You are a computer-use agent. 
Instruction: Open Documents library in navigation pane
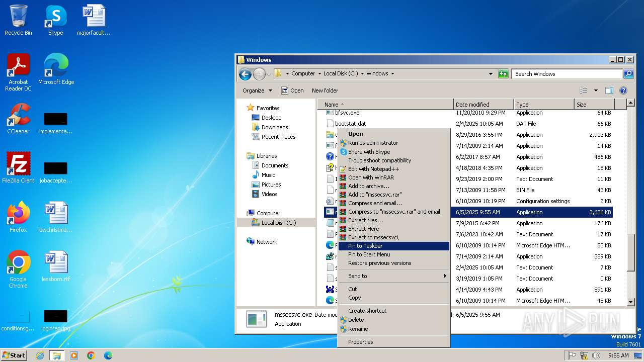275,165
